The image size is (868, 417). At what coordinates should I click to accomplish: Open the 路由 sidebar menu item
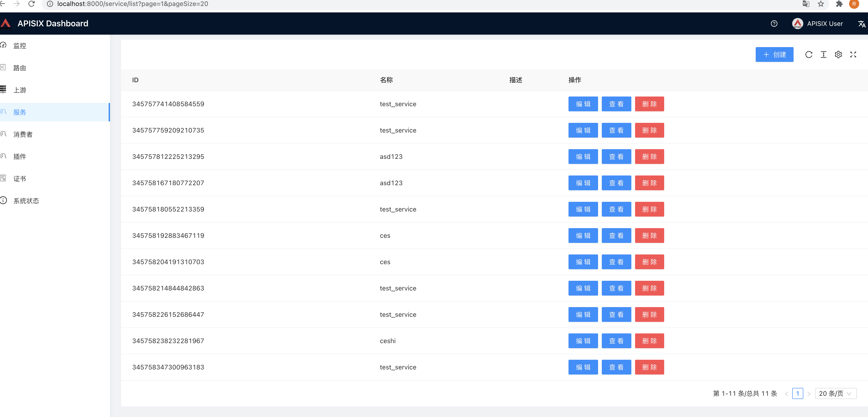[x=20, y=68]
